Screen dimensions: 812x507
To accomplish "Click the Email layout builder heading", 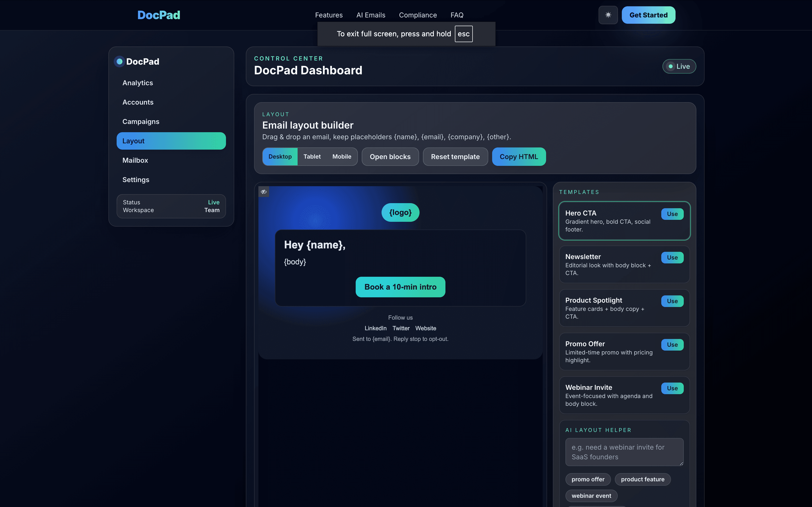I will click(x=308, y=125).
